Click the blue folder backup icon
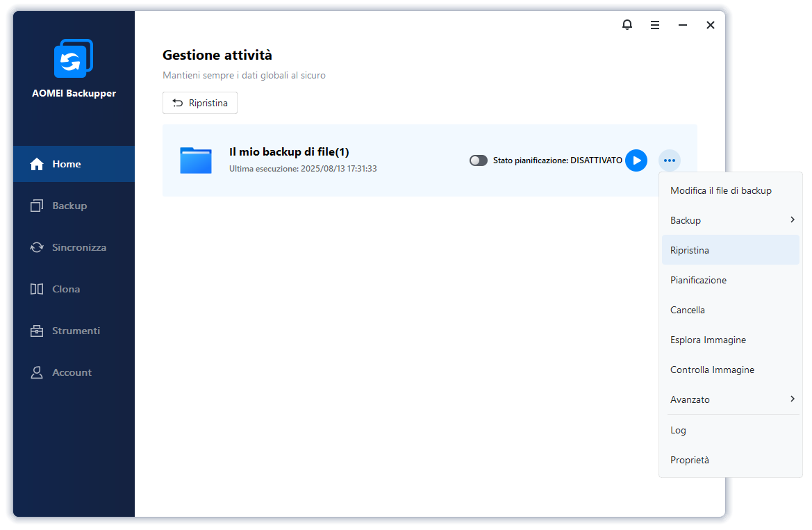 click(x=196, y=160)
